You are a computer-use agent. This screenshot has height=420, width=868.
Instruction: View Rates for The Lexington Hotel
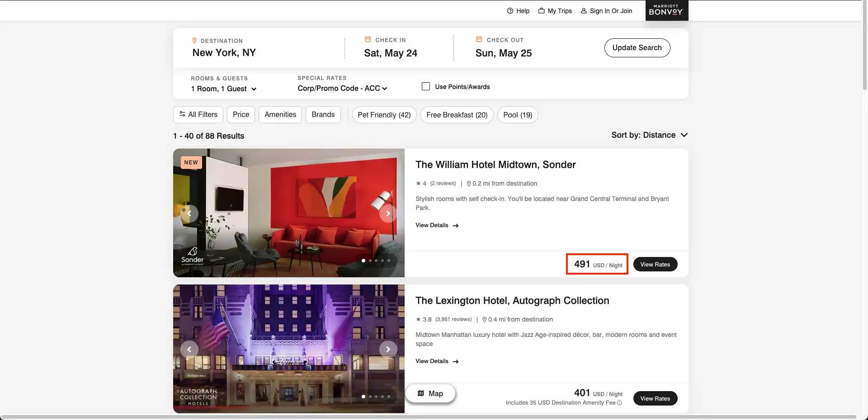point(655,398)
